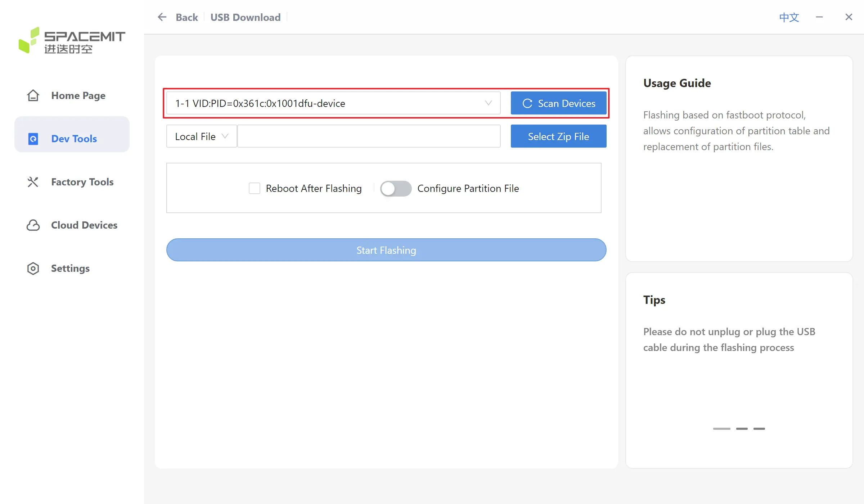Click the Scan Devices button
This screenshot has height=504, width=864.
point(558,103)
